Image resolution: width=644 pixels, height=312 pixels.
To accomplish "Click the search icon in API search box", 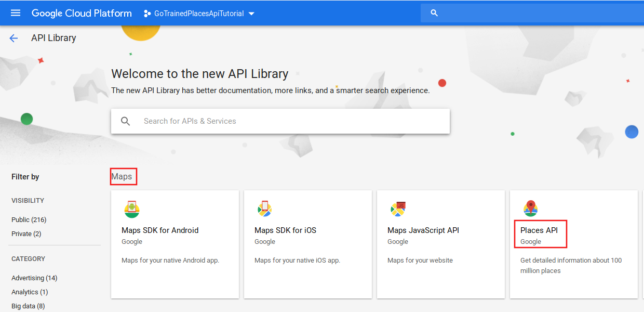I will (126, 121).
